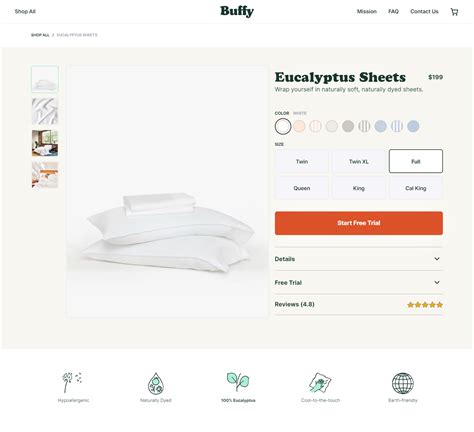View the bedroom scene thumbnail
This screenshot has width=474, height=432.
pyautogui.click(x=45, y=143)
